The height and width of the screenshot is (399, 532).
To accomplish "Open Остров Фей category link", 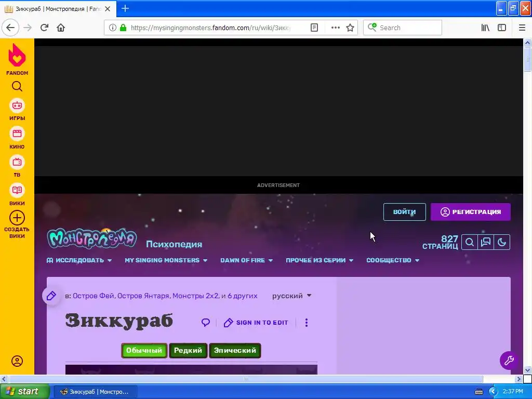I will tap(94, 296).
